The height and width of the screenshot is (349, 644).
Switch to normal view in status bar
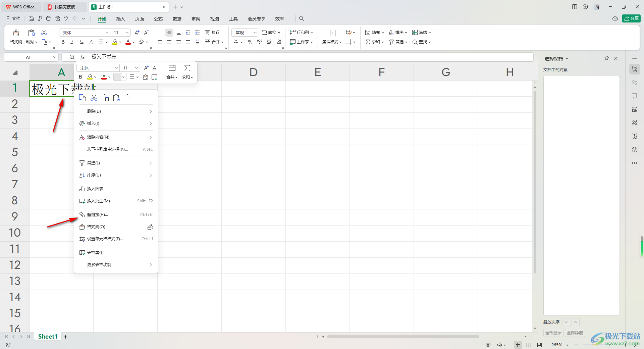point(518,345)
